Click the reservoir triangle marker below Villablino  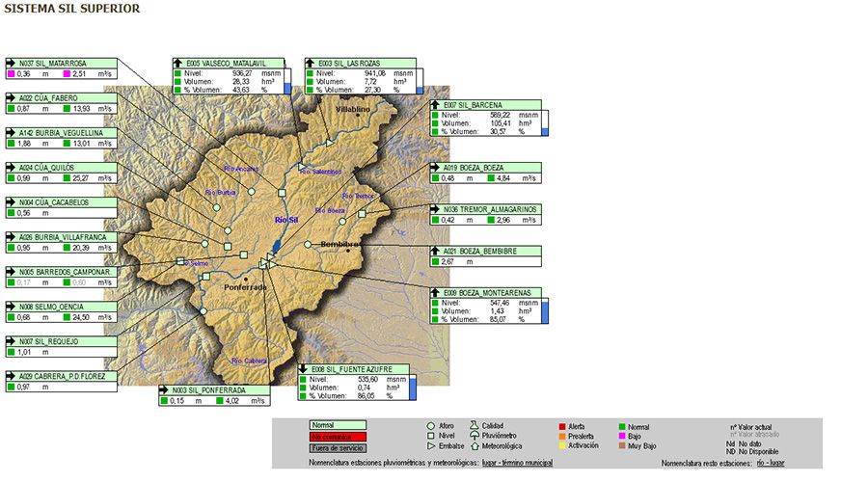[x=329, y=142]
